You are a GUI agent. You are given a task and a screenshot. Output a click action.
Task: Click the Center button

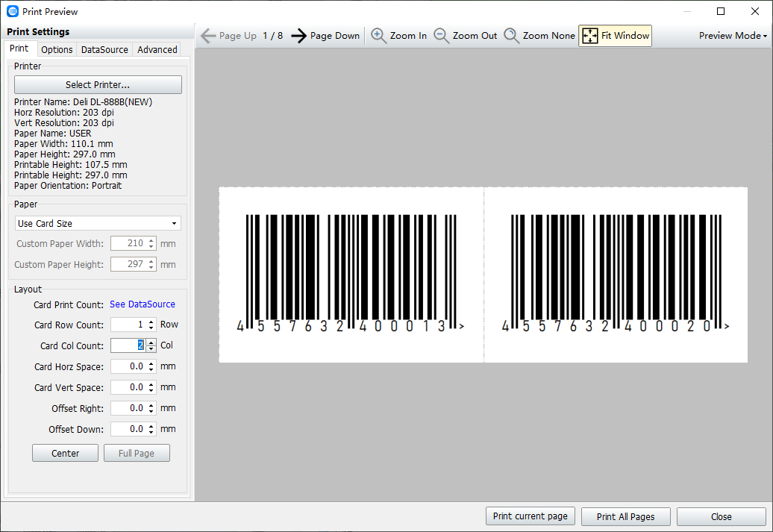pyautogui.click(x=65, y=453)
